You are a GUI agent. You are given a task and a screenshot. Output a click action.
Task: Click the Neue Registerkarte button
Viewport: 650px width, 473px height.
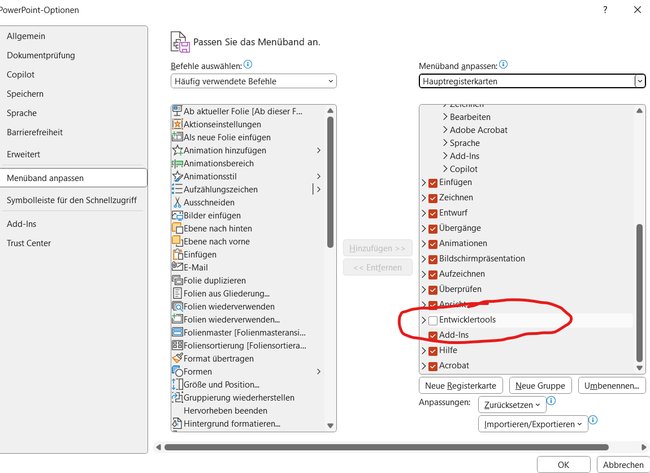point(461,386)
